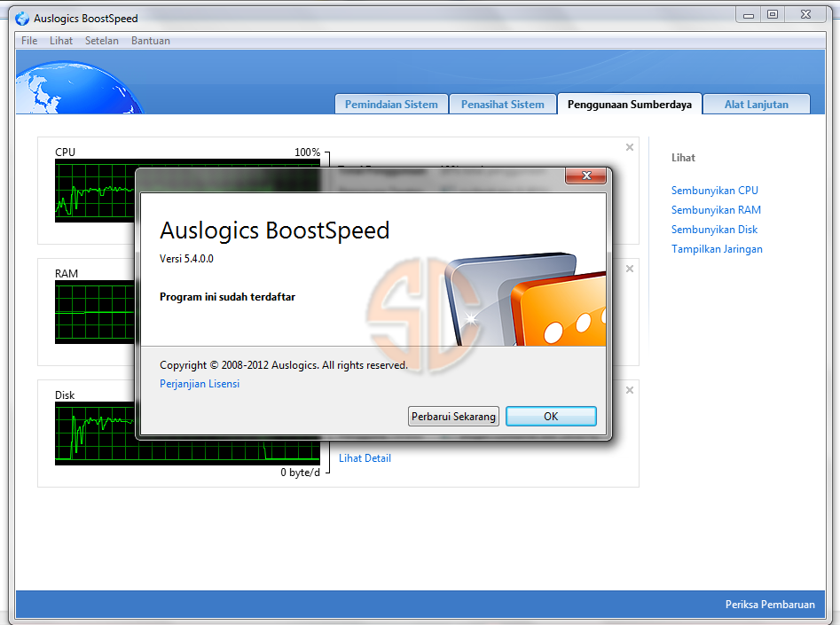The image size is (840, 625).
Task: Close the CPU panel with its X icon
Action: point(630,147)
